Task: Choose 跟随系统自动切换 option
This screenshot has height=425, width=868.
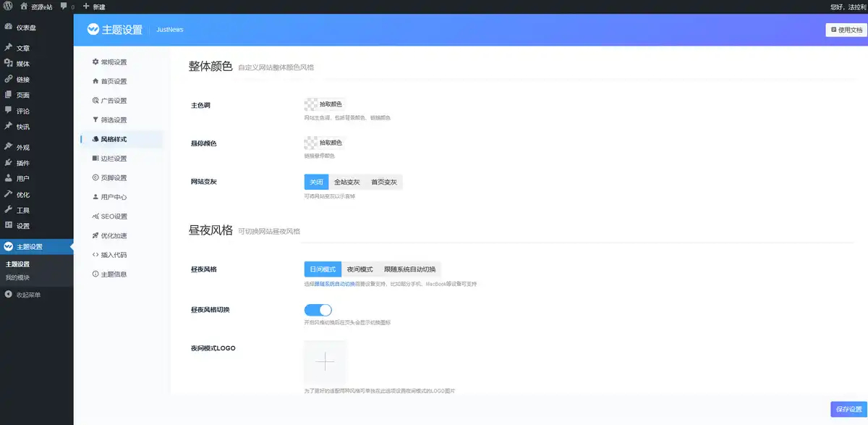Action: click(x=409, y=269)
